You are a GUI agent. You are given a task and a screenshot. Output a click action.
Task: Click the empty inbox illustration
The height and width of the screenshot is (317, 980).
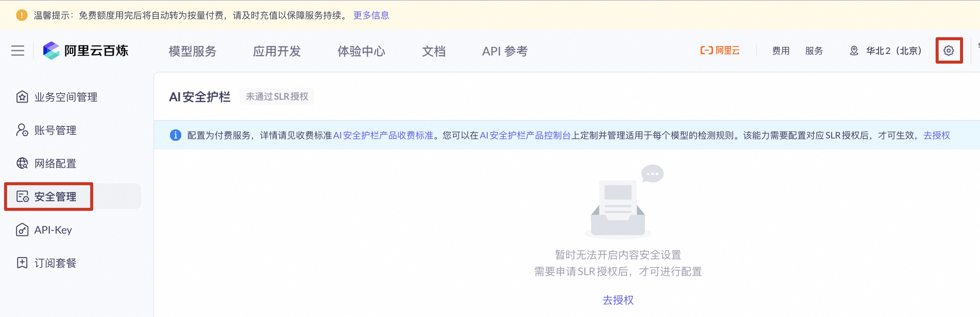(x=624, y=202)
